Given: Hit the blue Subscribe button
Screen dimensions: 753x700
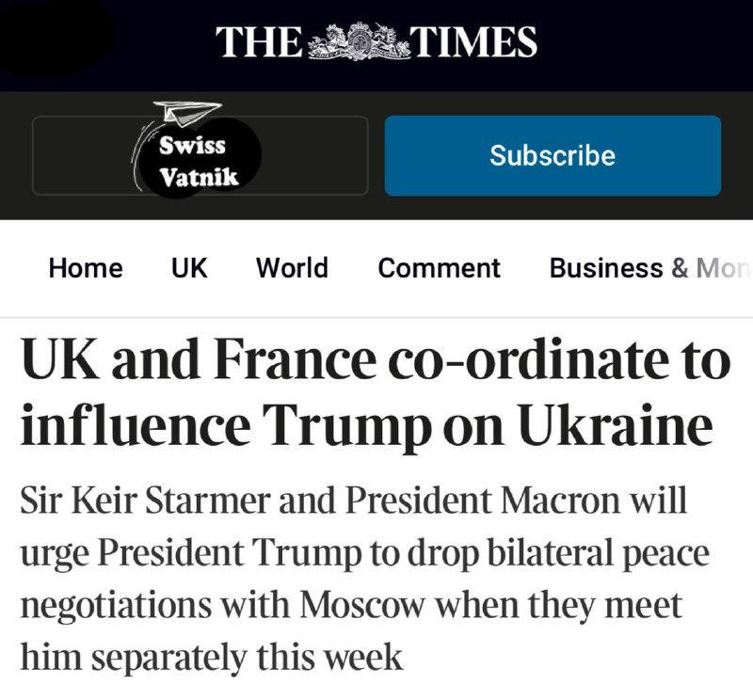Looking at the screenshot, I should tap(553, 155).
